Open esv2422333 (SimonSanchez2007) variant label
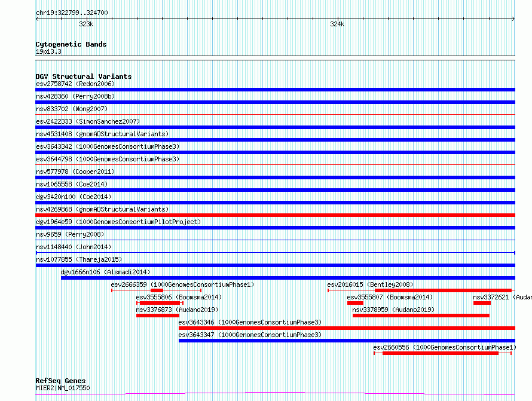532x401 pixels. pyautogui.click(x=88, y=121)
